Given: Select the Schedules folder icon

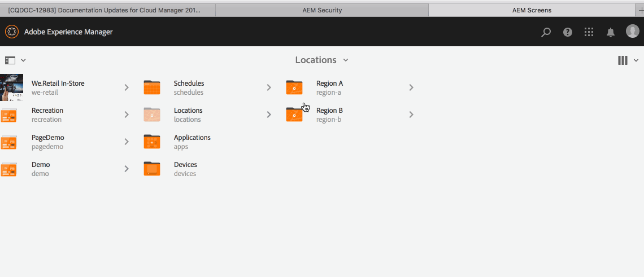Looking at the screenshot, I should coord(152,87).
